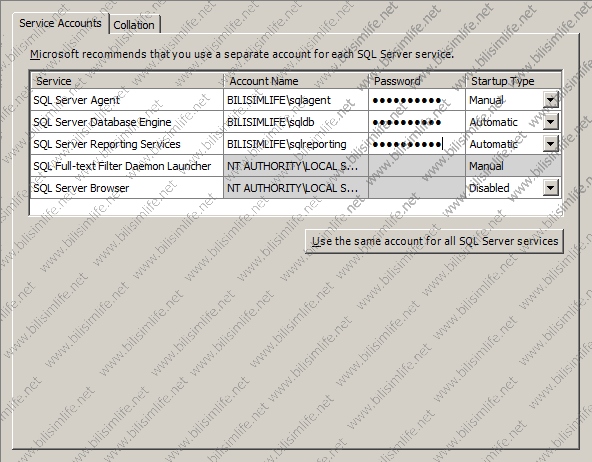Click the BILISIMLIFE\sqldb account name cell
Screen dimensions: 592x462
296,122
